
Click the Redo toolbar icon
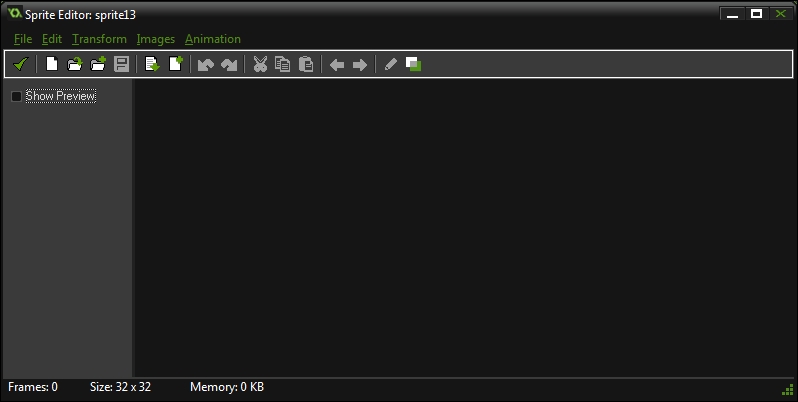229,65
